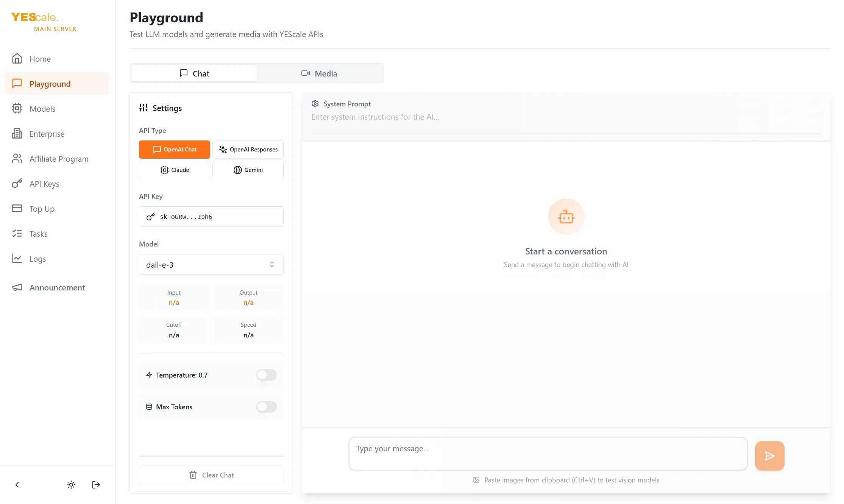Viewport: 844px width, 504px height.
Task: Click the Type your message input
Action: (548, 454)
